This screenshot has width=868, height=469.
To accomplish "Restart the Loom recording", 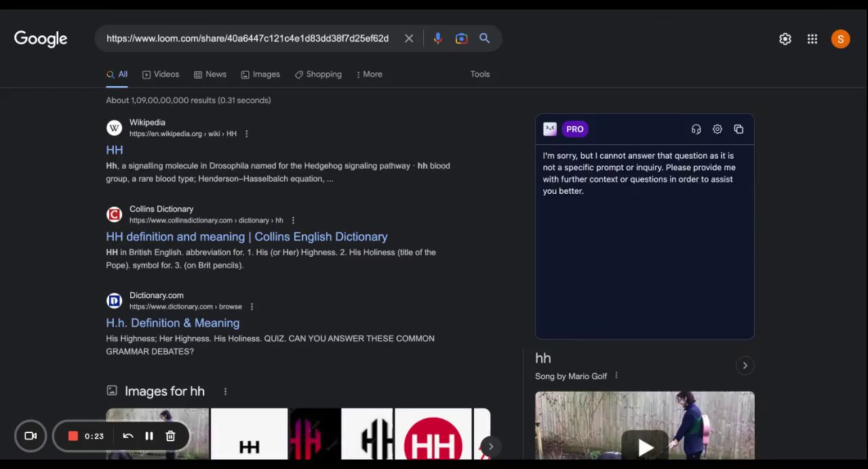I will (127, 436).
